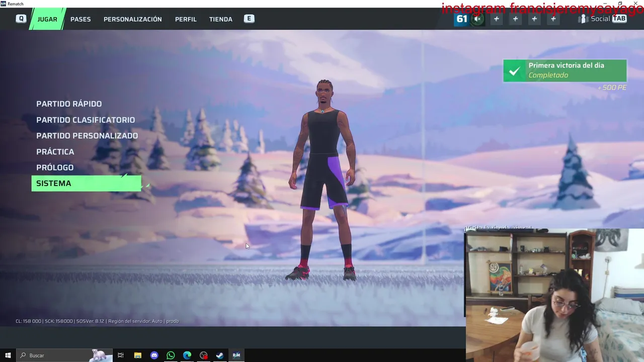The image size is (644, 362).
Task: Click the third party plus slot
Action: pos(534,19)
